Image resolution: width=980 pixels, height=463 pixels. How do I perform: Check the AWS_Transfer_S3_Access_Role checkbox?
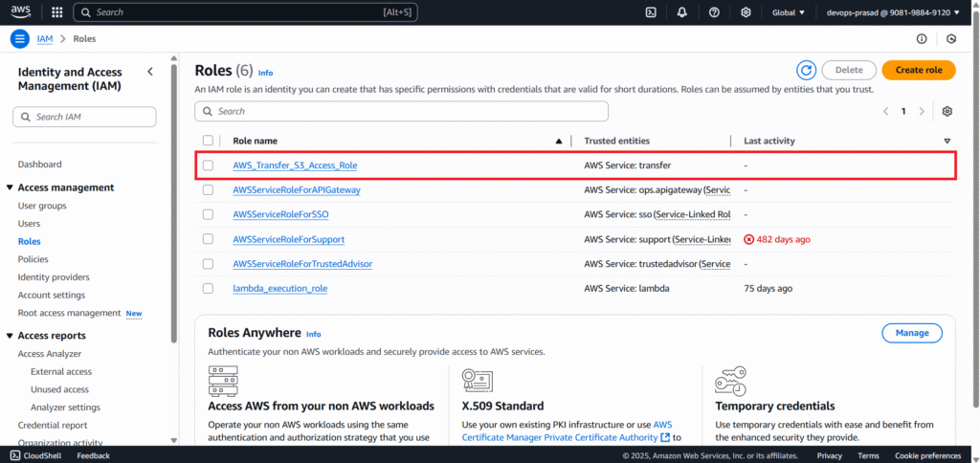[208, 165]
